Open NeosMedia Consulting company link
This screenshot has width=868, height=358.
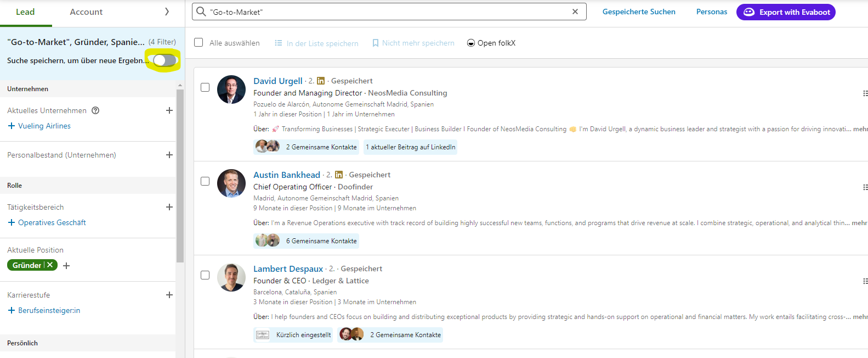click(x=407, y=93)
